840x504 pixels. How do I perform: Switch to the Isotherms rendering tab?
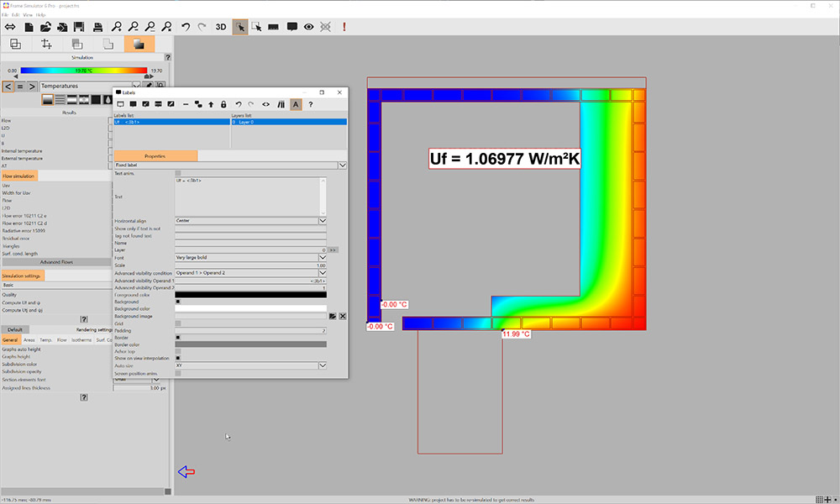81,340
